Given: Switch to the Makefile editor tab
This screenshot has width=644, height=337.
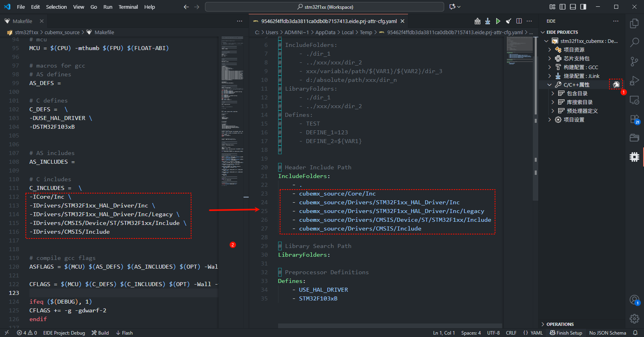Looking at the screenshot, I should coord(22,21).
